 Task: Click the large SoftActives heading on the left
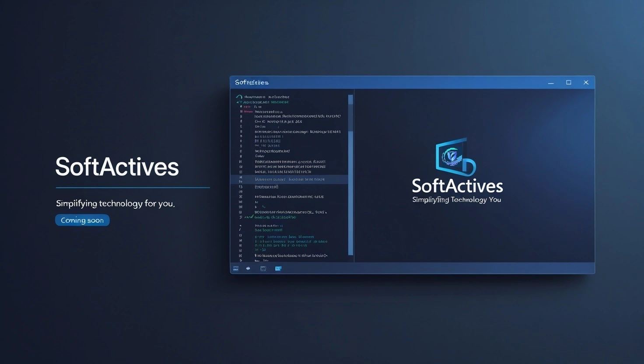[117, 167]
